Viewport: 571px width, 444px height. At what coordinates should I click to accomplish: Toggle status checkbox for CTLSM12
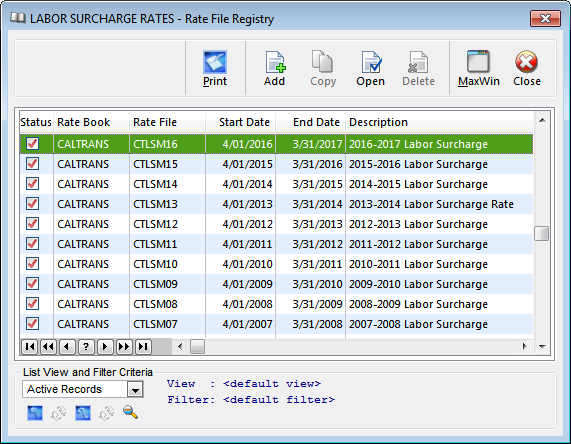pyautogui.click(x=32, y=223)
